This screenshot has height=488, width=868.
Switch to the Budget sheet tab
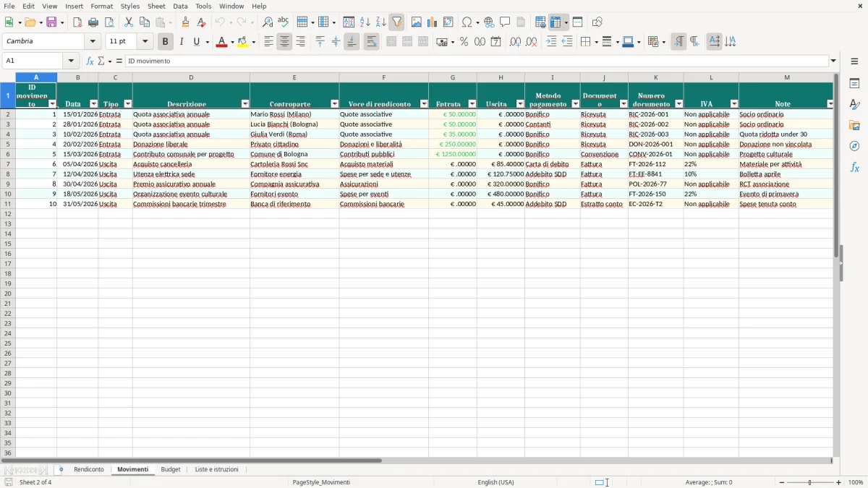coord(171,470)
